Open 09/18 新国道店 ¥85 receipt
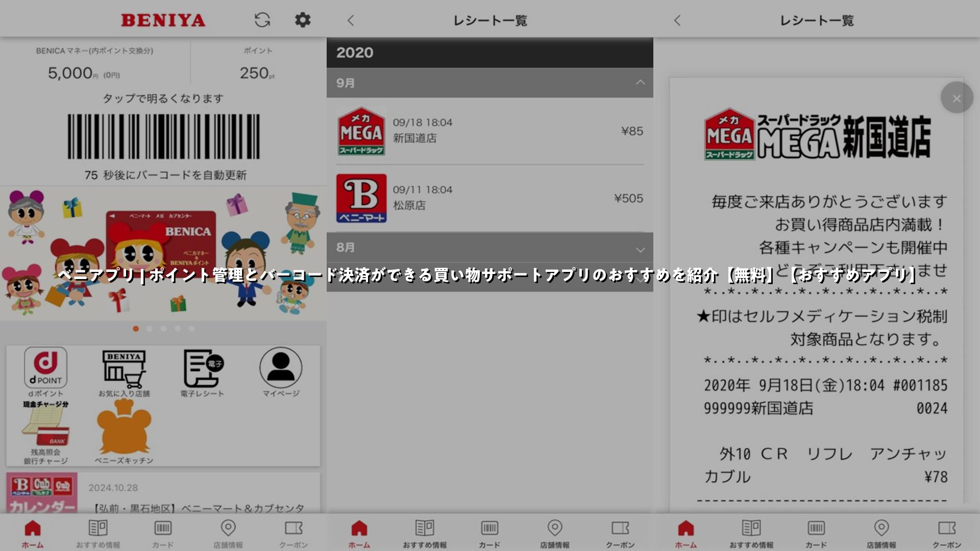This screenshot has width=980, height=551. pyautogui.click(x=490, y=131)
